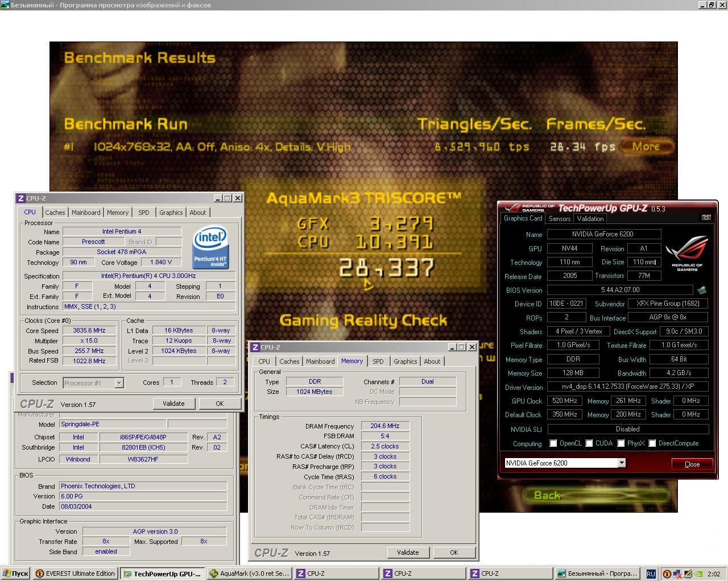
Task: Enable the PhysX checkbox
Action: point(621,443)
